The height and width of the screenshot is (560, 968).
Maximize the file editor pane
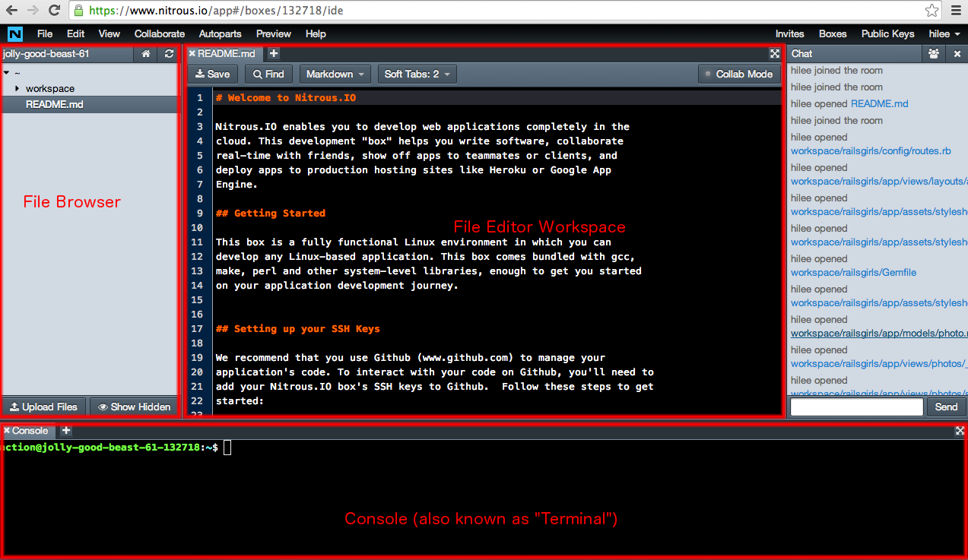(x=774, y=54)
